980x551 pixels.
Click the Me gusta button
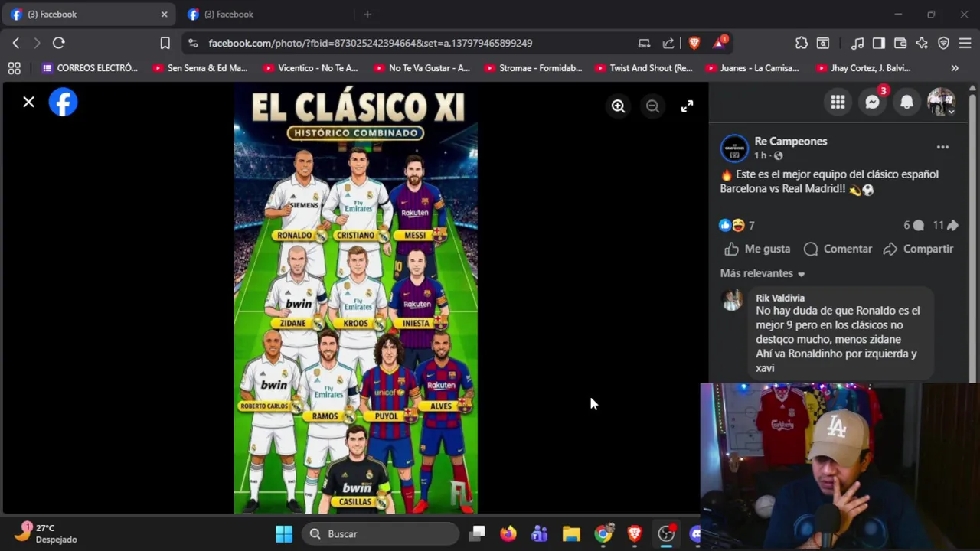(756, 249)
